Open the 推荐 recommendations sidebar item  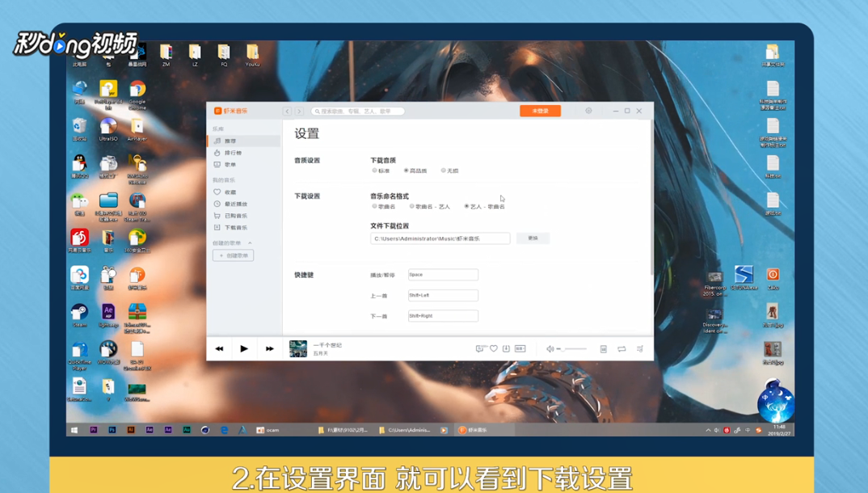(243, 141)
